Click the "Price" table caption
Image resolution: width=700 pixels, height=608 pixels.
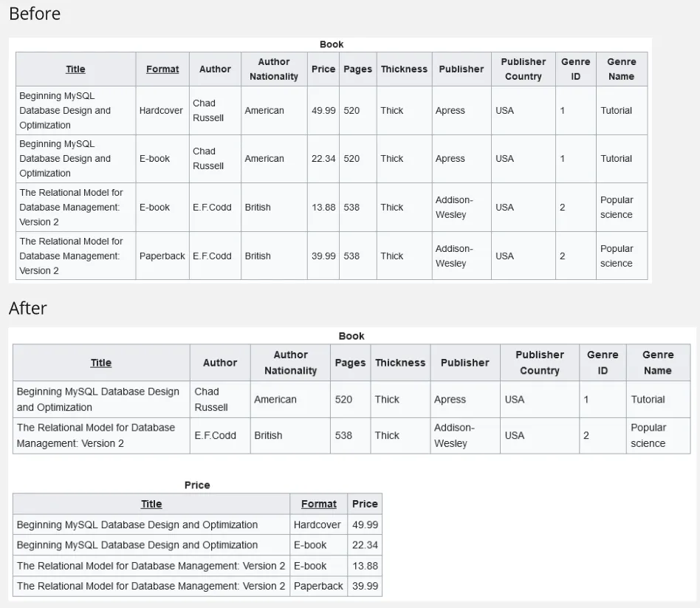[x=197, y=485]
